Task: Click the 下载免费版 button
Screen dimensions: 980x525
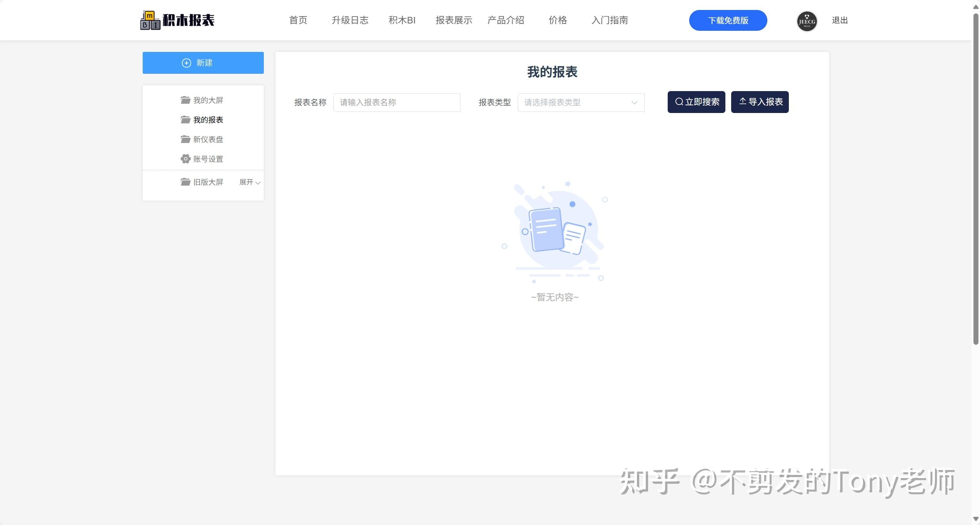Action: 727,20
